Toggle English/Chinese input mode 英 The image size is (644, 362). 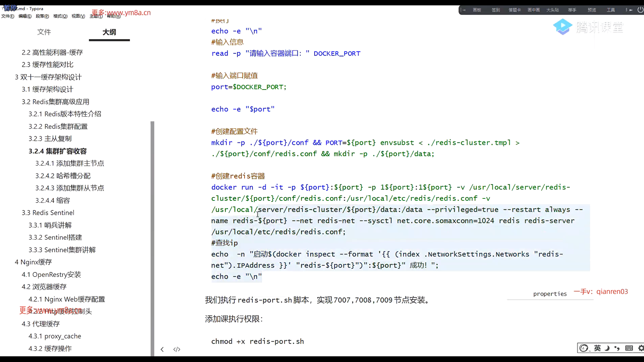[597, 348]
